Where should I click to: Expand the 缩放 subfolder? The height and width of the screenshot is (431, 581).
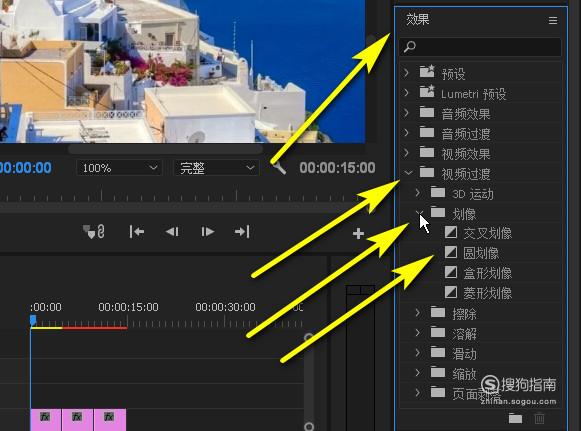(418, 372)
